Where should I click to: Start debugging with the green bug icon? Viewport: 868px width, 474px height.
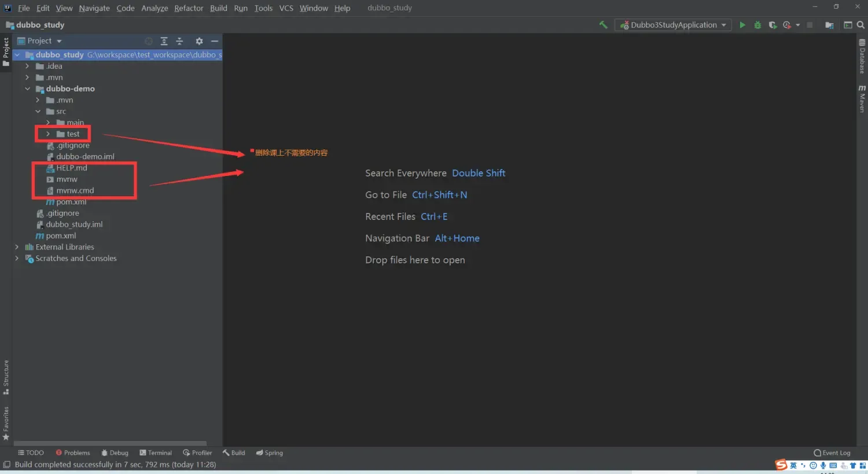click(x=757, y=25)
